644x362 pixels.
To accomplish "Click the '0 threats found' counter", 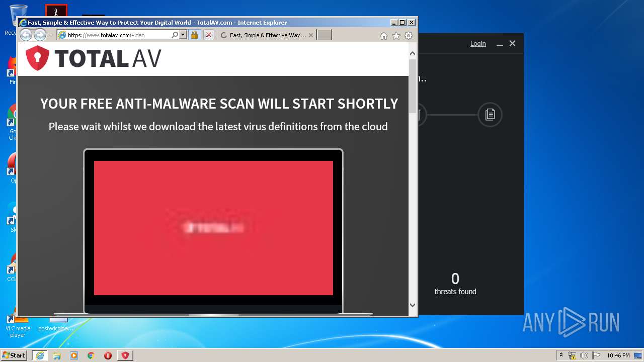I will coord(455,284).
